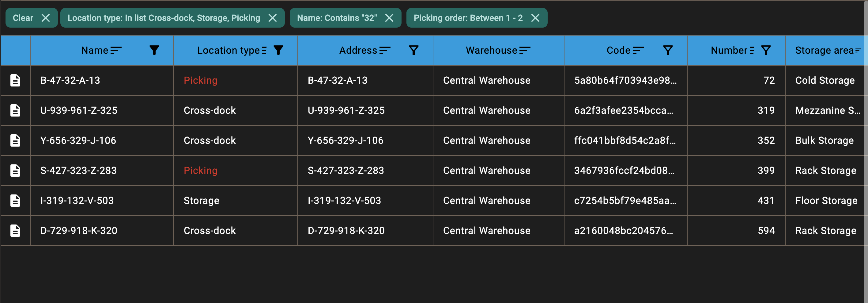This screenshot has height=303, width=868.
Task: Click Cross-dock type in D-729-918-K-320 row
Action: [x=209, y=230]
